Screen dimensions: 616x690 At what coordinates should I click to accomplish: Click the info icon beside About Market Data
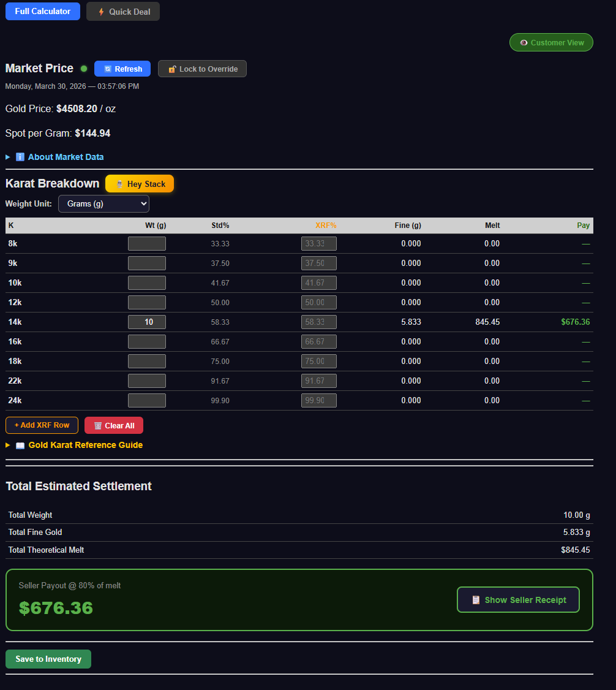pyautogui.click(x=20, y=157)
